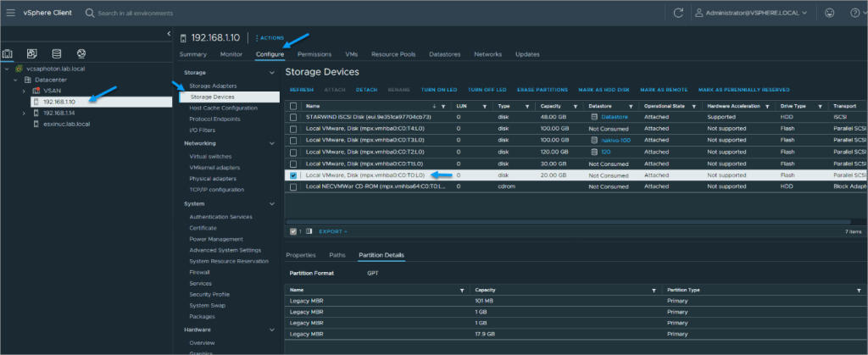Check the Local NECVMWar CD-ROM checkbox

(292, 187)
